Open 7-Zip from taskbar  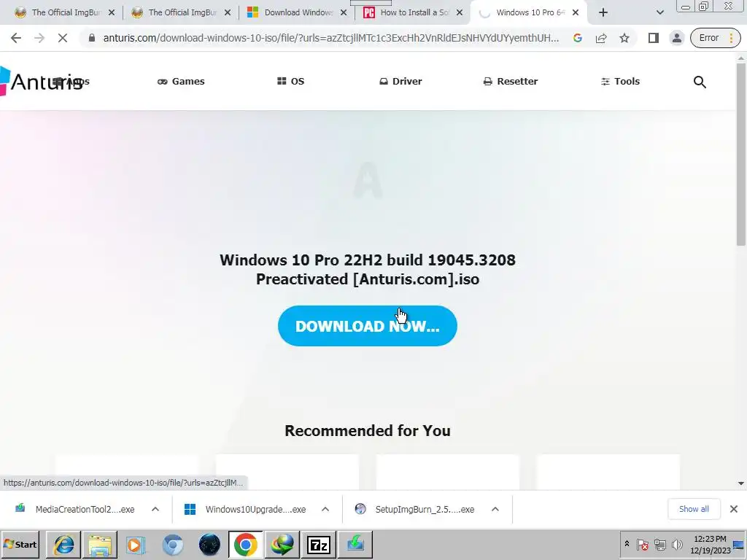tap(319, 544)
